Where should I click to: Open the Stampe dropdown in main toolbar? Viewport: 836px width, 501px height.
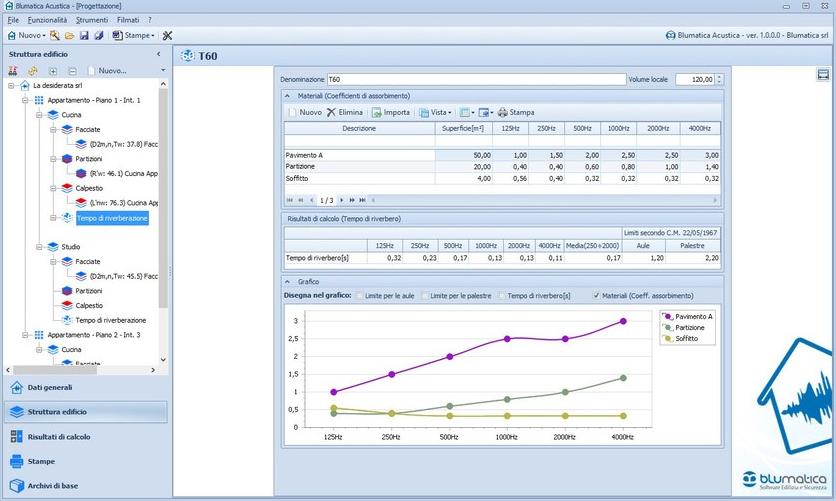[134, 35]
